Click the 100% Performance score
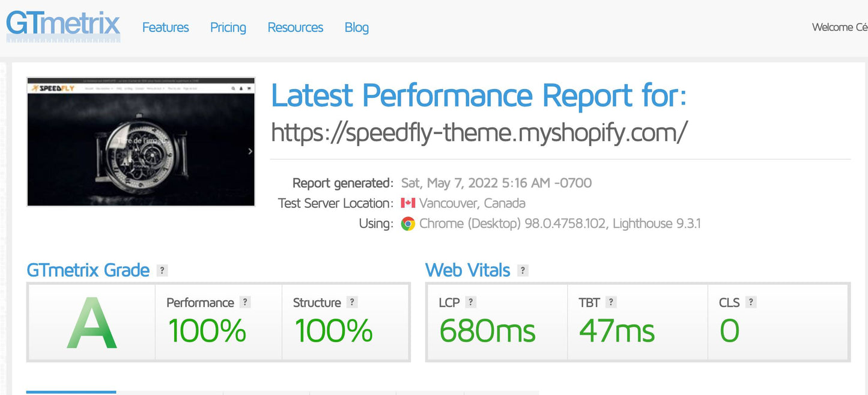Image resolution: width=868 pixels, height=395 pixels. click(207, 331)
